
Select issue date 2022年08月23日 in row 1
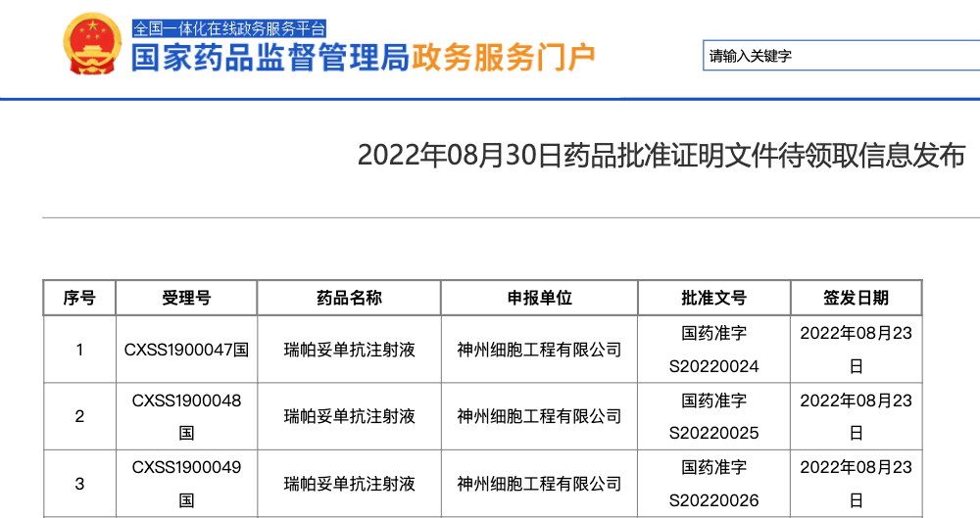pos(857,350)
